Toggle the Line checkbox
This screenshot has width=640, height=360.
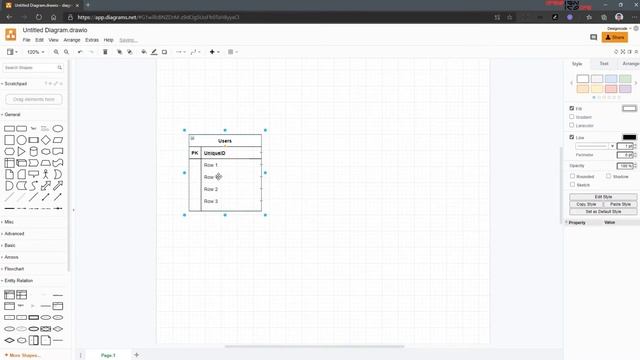pyautogui.click(x=572, y=137)
